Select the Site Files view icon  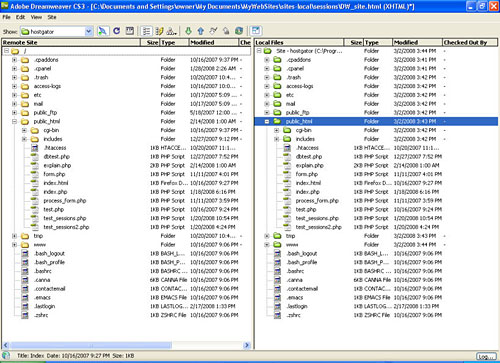pos(146,31)
